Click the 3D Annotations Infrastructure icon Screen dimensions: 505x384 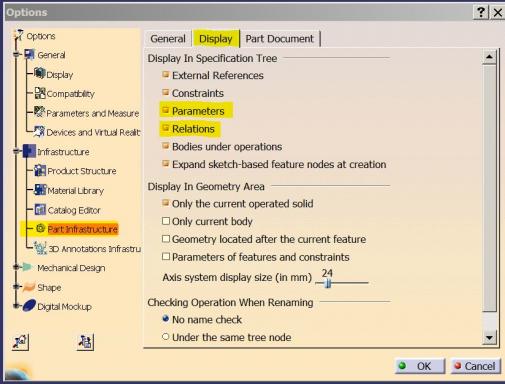41,248
